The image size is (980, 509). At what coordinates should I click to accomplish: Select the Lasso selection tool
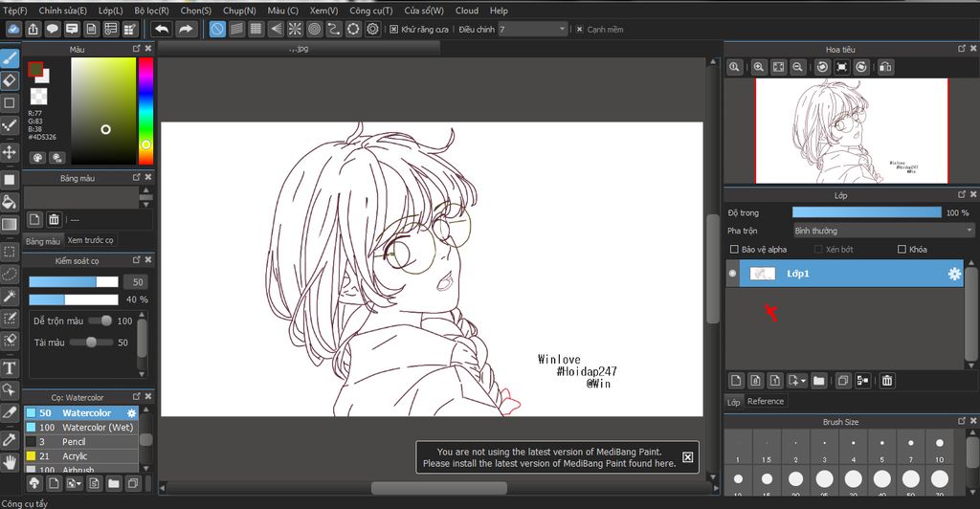[10, 275]
